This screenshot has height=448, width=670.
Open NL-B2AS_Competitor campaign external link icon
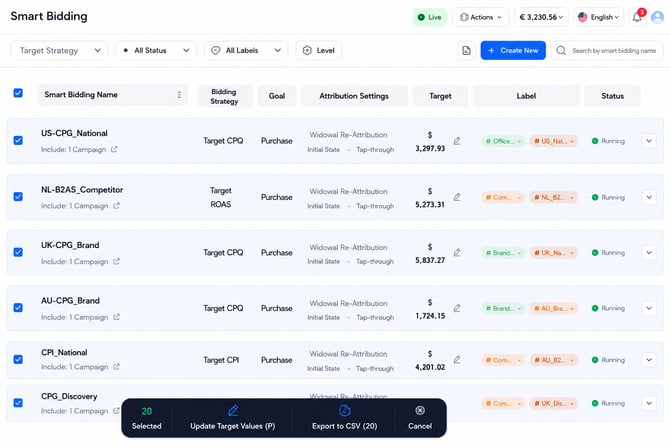(116, 206)
